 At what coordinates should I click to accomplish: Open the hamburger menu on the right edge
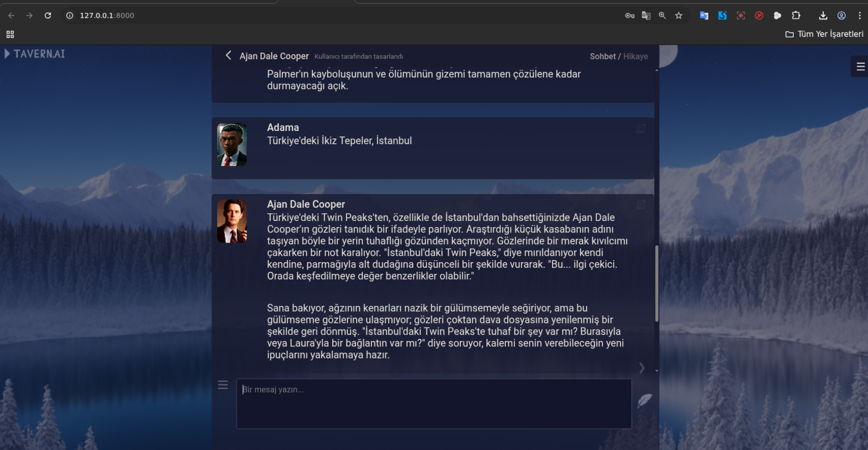tap(861, 66)
